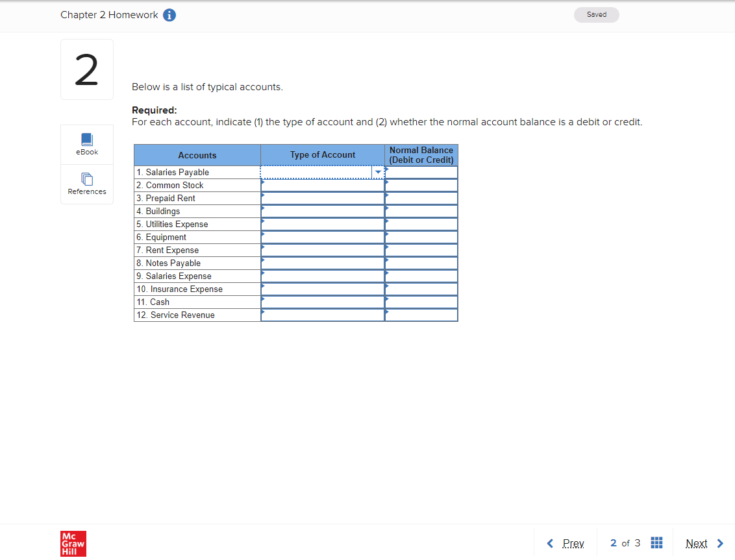The width and height of the screenshot is (735, 560).
Task: Click the '8. Notes Payable' account label
Action: (x=168, y=263)
